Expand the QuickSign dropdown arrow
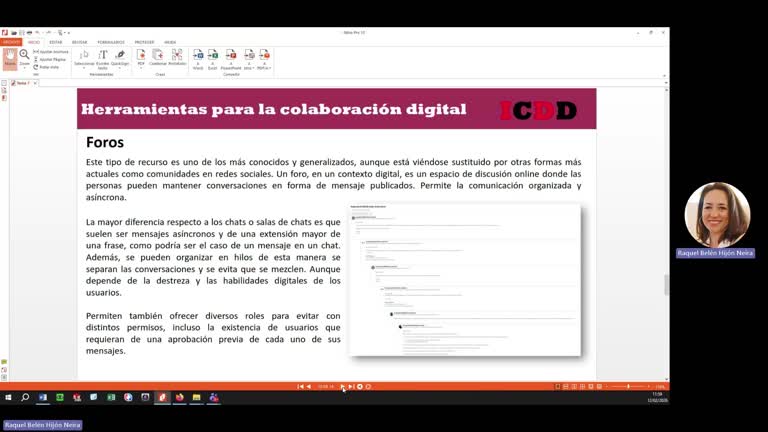768x432 pixels. pyautogui.click(x=120, y=68)
